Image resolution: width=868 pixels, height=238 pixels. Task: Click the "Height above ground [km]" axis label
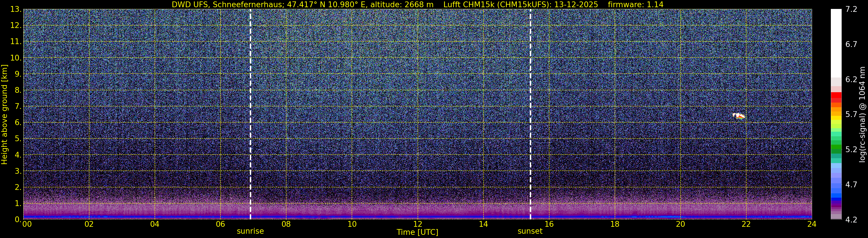tap(4, 114)
